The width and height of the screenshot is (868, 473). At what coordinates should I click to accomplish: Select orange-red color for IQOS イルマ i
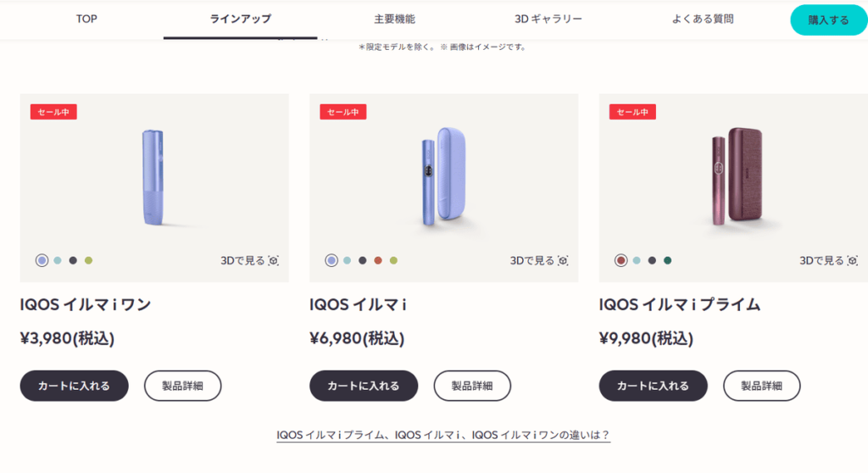378,260
